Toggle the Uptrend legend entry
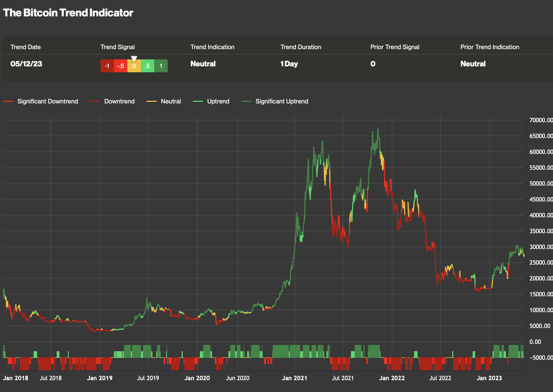Image resolution: width=553 pixels, height=392 pixels. click(218, 101)
